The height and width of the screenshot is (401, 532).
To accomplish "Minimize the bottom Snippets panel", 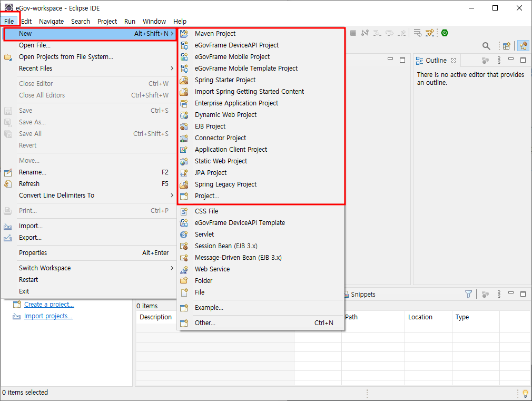I will coord(511,292).
